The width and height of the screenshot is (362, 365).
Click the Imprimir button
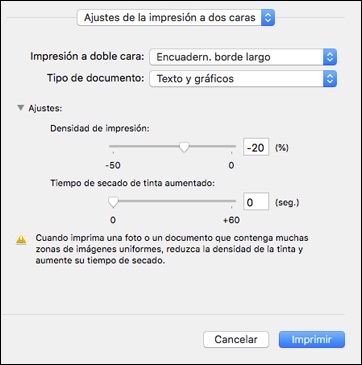click(312, 340)
